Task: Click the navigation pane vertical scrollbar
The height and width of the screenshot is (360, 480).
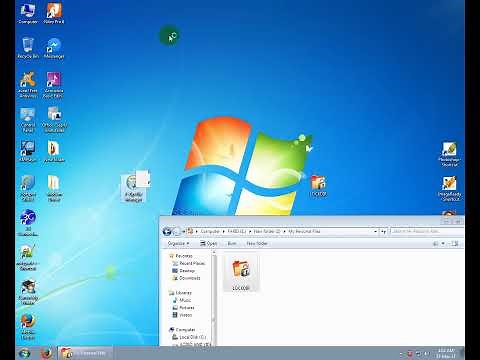Action: pyautogui.click(x=214, y=298)
